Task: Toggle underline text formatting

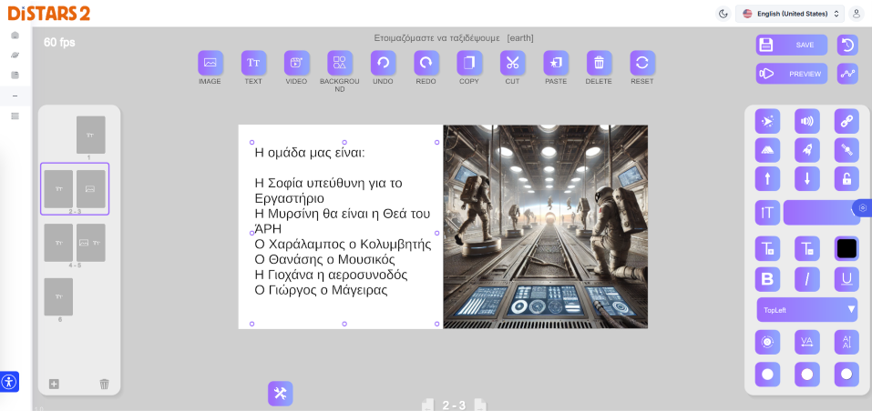Action: (x=846, y=279)
